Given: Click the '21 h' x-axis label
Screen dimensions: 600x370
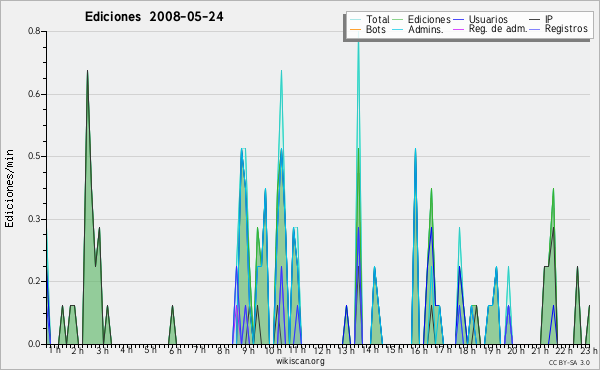Looking at the screenshot, I should coord(540,350).
